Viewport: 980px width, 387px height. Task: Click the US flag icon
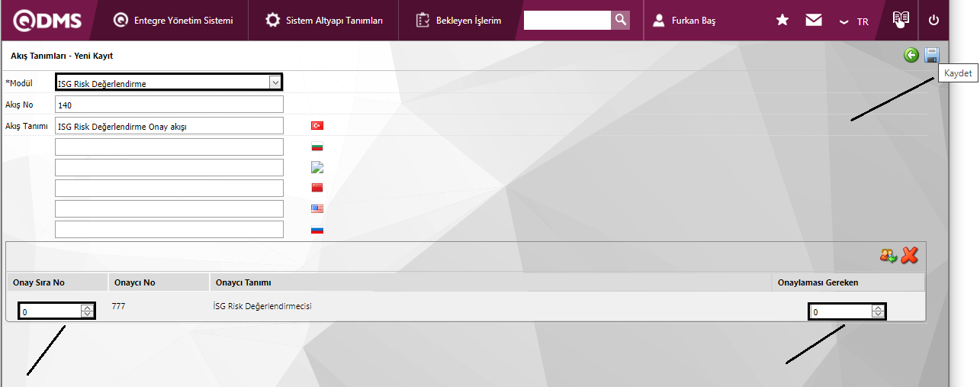(x=316, y=208)
